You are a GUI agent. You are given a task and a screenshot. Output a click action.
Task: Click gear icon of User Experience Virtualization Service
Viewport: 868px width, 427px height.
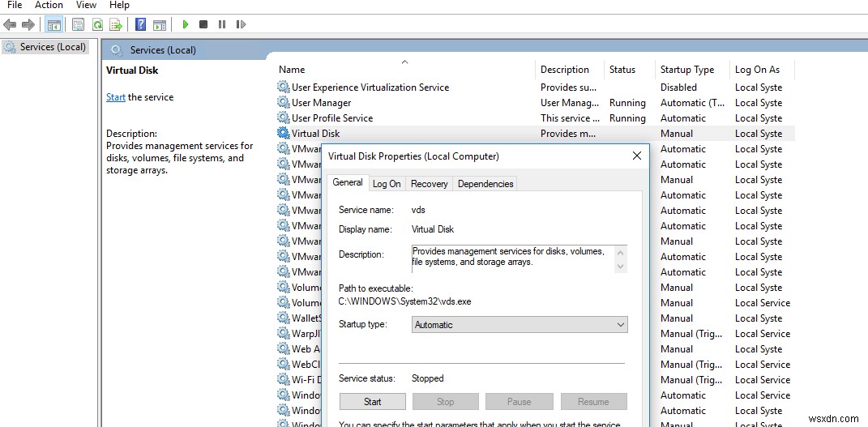[284, 87]
